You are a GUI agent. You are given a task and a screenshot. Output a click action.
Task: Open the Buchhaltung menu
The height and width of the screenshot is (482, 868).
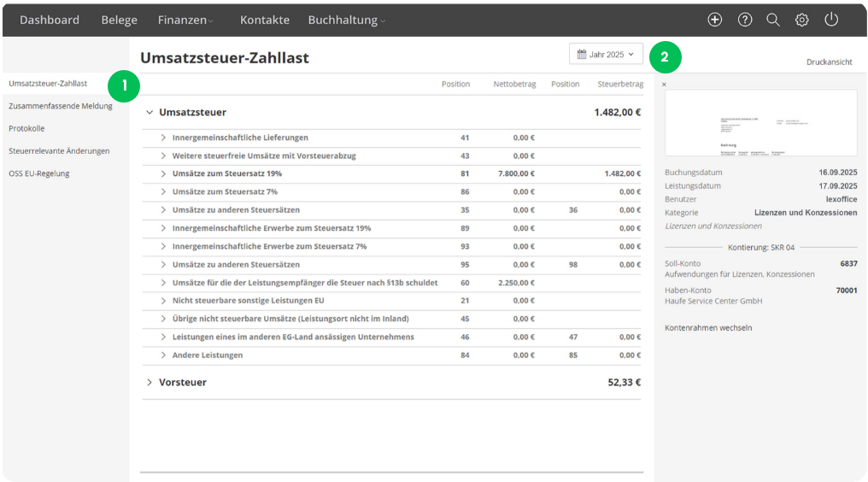[346, 20]
